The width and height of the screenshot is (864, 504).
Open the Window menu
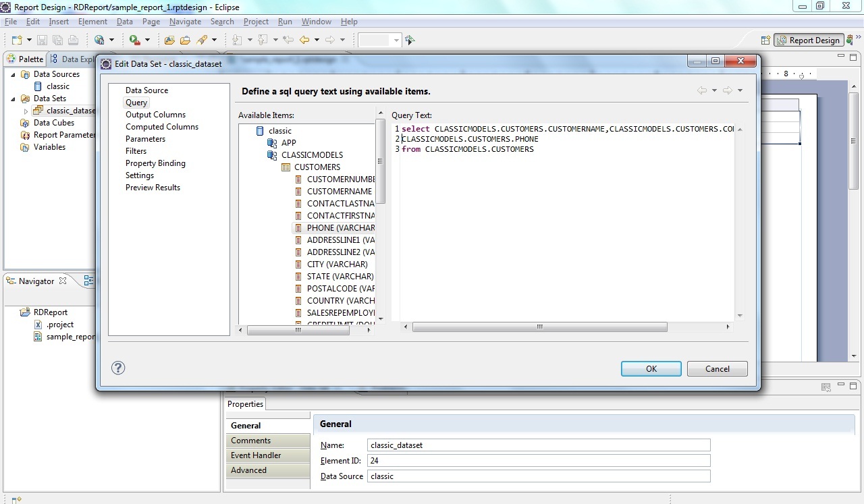click(x=316, y=21)
